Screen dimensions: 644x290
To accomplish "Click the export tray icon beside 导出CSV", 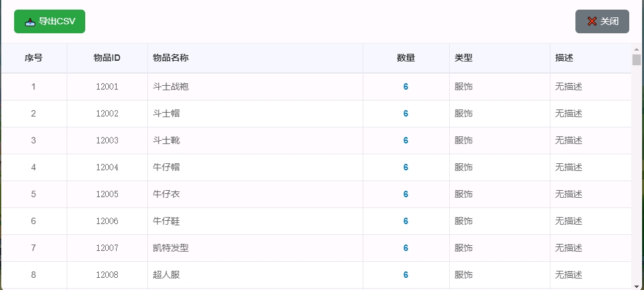I will [x=30, y=22].
